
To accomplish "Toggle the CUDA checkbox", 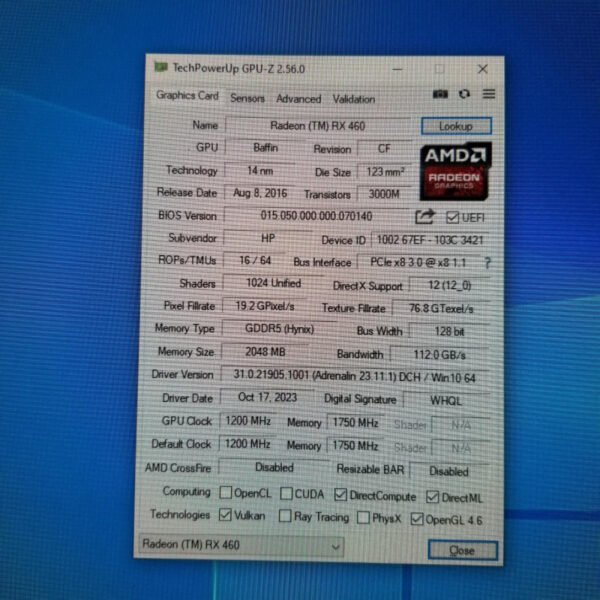I will [286, 494].
